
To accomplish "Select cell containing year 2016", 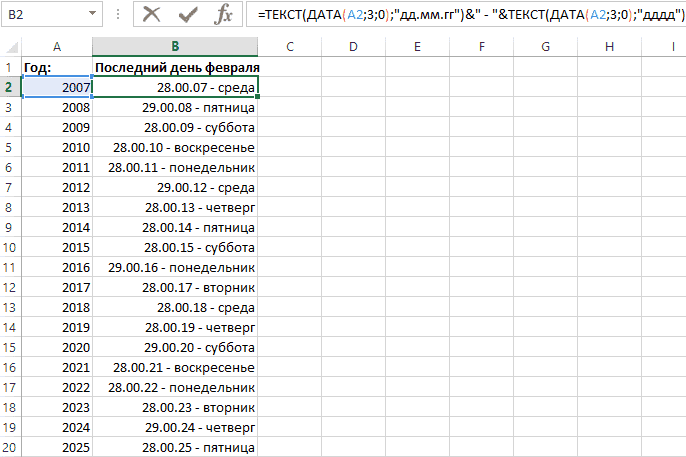I will click(57, 267).
